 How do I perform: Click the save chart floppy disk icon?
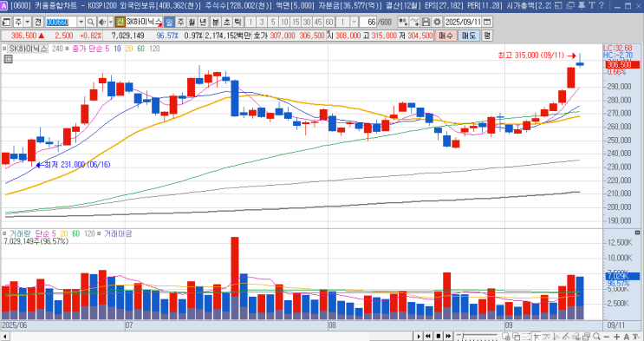(426, 22)
